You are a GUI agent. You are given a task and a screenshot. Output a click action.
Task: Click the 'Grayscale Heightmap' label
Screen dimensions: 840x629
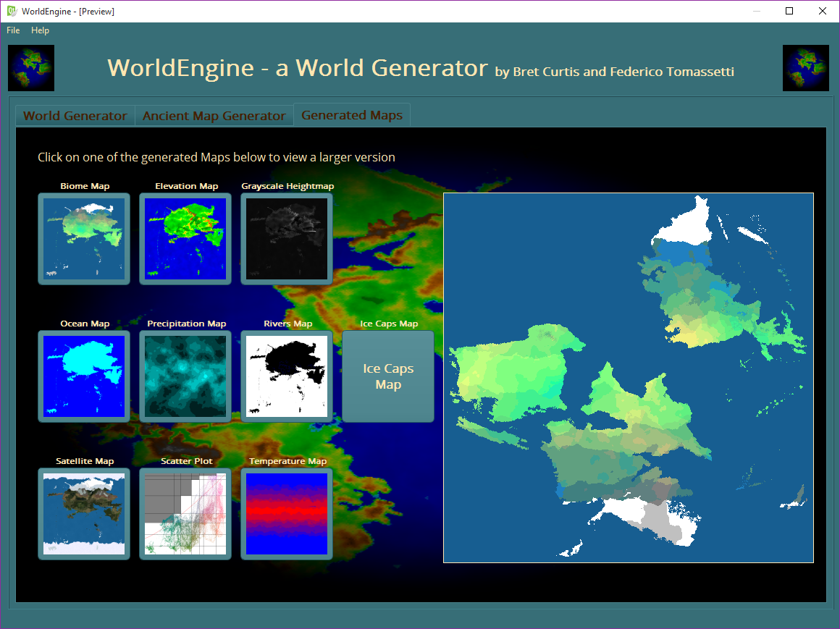click(287, 186)
